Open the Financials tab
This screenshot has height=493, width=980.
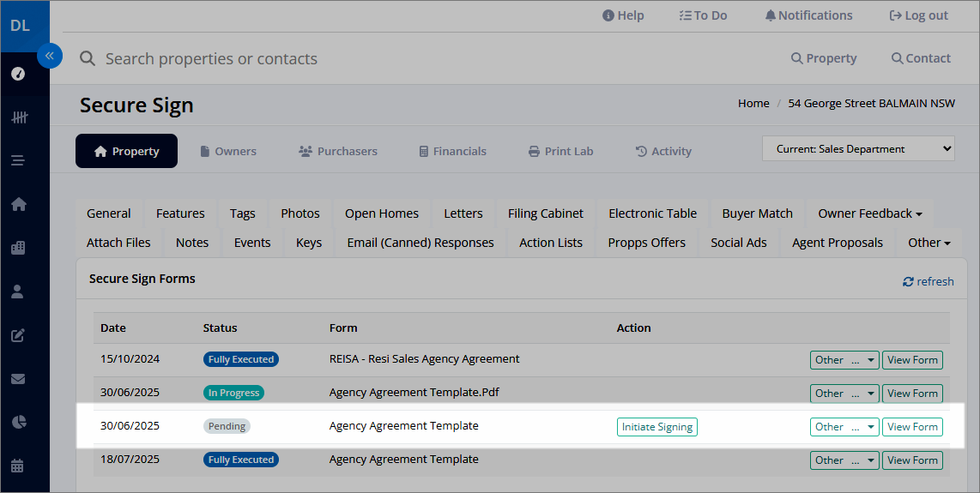pyautogui.click(x=452, y=151)
